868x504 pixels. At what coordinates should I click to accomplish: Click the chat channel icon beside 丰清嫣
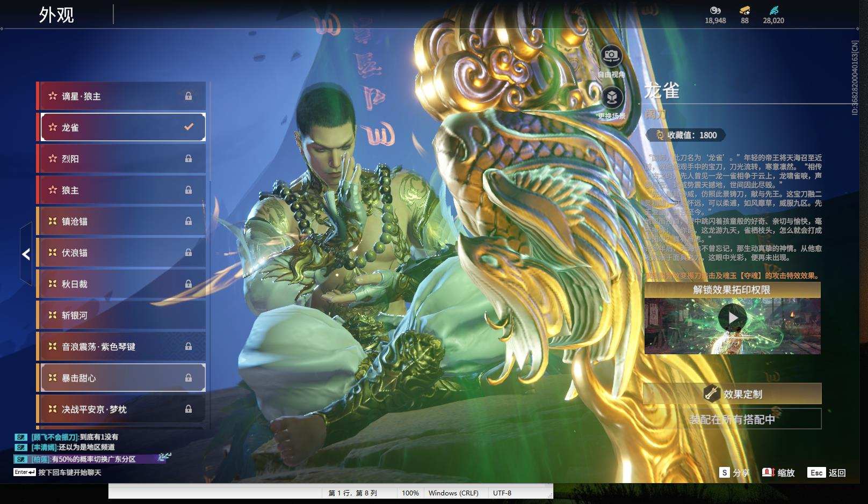(21, 447)
